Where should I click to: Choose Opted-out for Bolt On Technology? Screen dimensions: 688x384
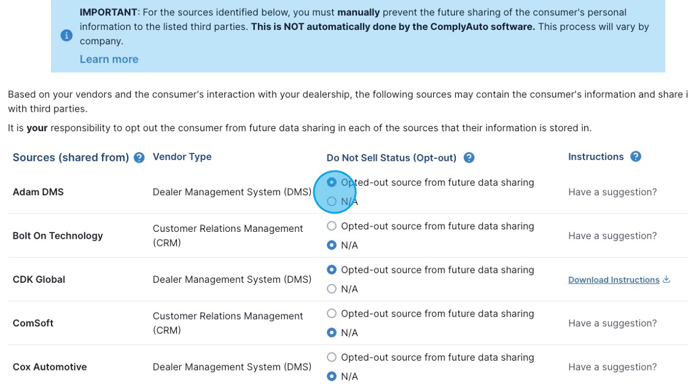[332, 226]
